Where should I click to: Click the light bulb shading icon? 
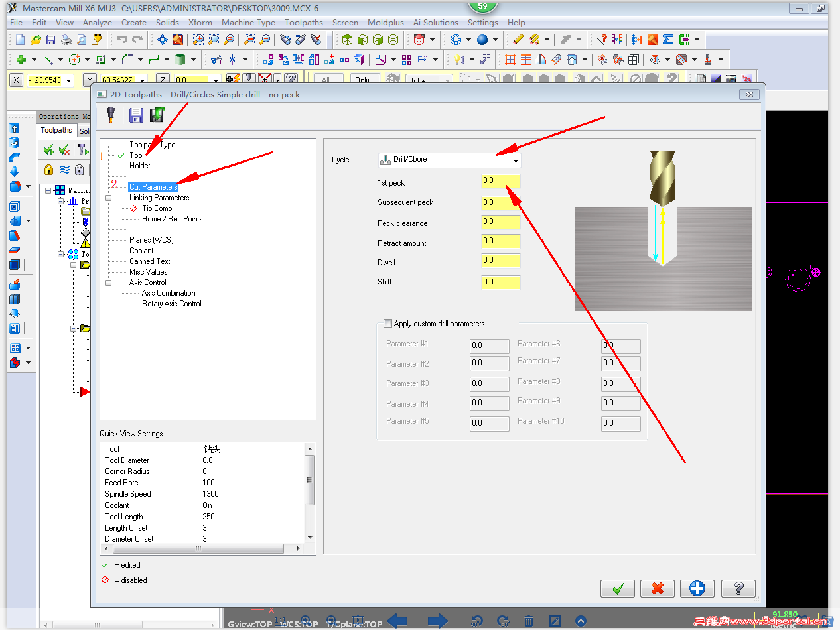(458, 60)
